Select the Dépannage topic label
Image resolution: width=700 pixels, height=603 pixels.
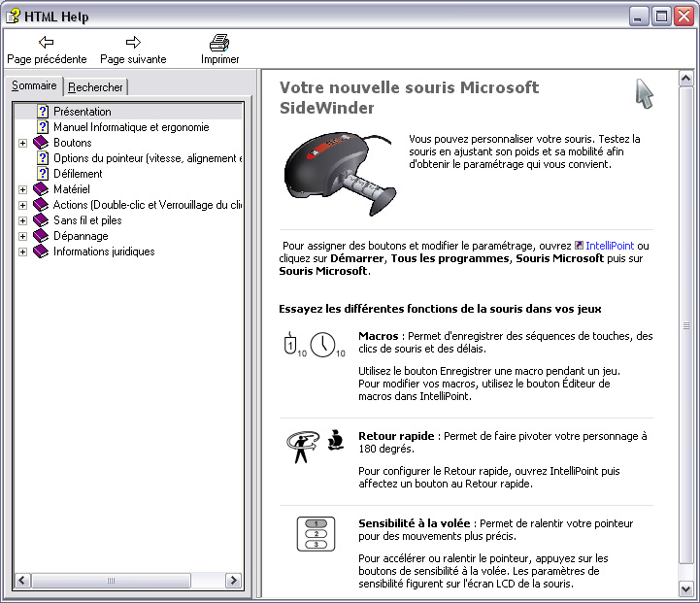click(x=81, y=236)
